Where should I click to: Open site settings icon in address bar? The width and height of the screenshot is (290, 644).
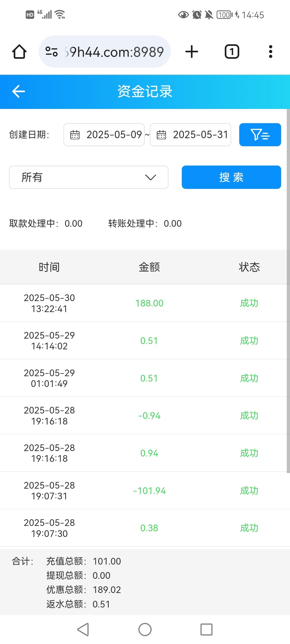tap(51, 52)
